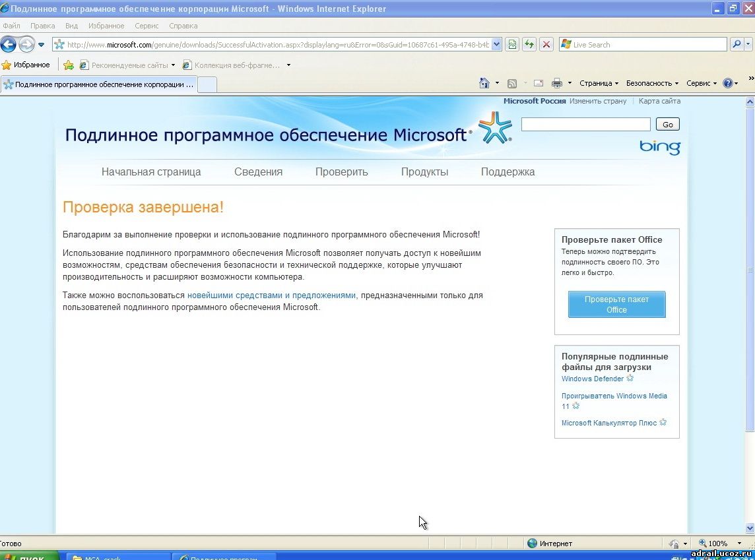Click the Microsoft Россия link
Image resolution: width=755 pixels, height=560 pixels.
pos(535,101)
